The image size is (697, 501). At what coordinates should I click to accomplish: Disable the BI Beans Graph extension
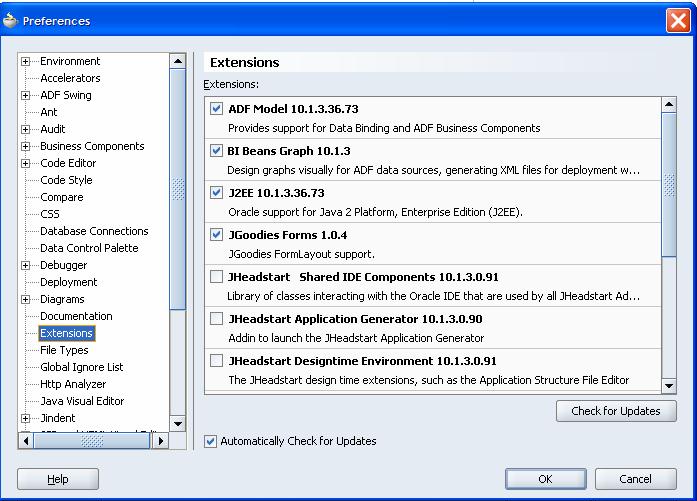[217, 150]
